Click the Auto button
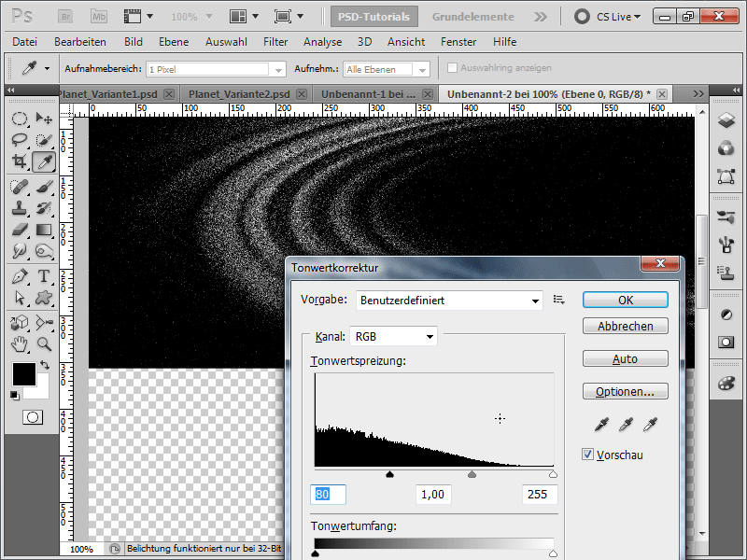Screen dimensions: 747x560 pyautogui.click(x=625, y=358)
